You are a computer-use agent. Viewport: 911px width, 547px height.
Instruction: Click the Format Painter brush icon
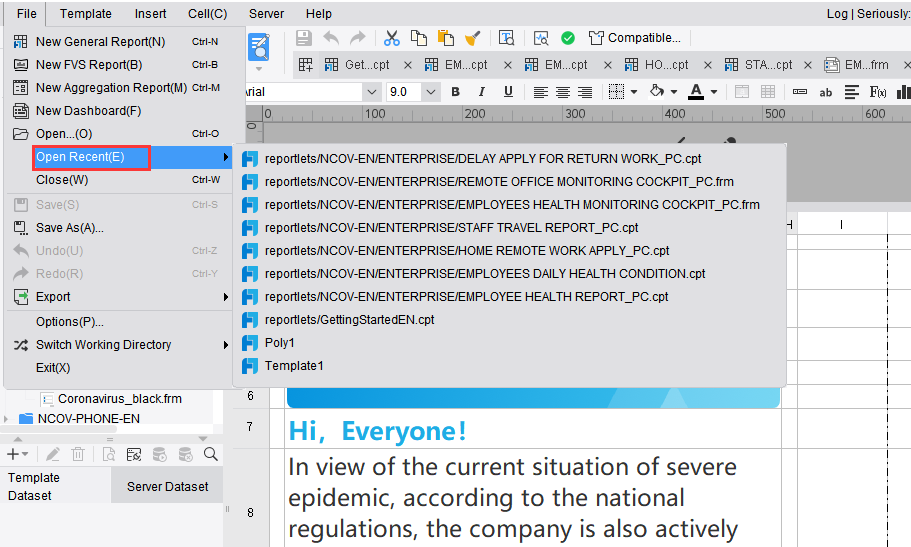click(x=472, y=38)
